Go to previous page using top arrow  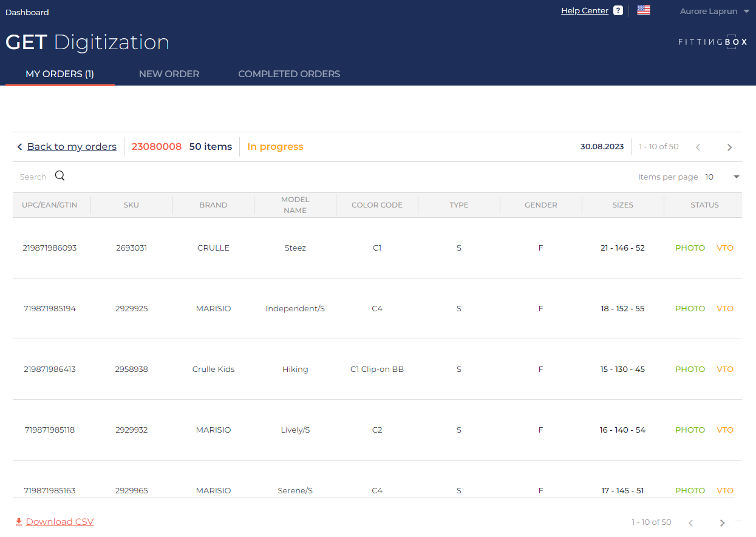698,147
